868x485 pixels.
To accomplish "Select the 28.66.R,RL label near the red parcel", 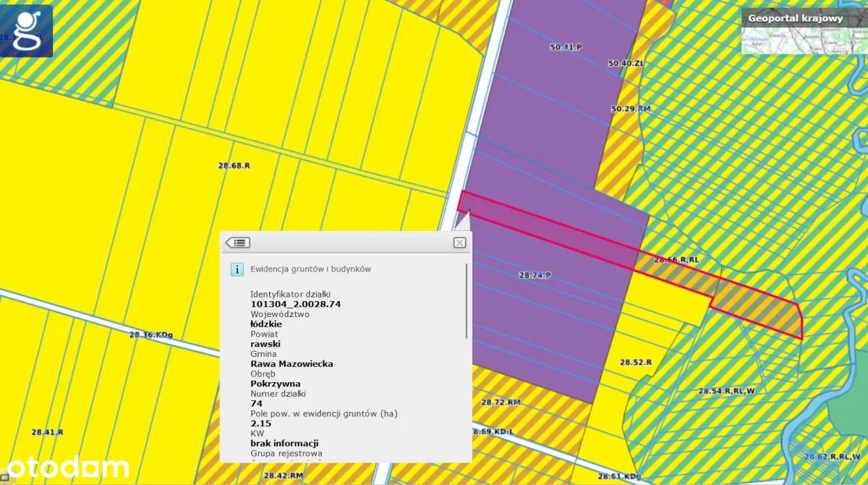I will [x=676, y=259].
